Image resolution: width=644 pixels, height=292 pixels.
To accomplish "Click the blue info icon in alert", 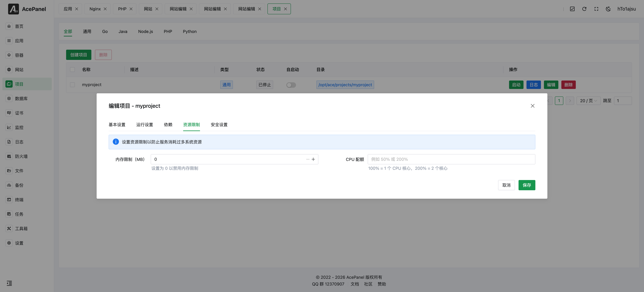I will tap(116, 142).
